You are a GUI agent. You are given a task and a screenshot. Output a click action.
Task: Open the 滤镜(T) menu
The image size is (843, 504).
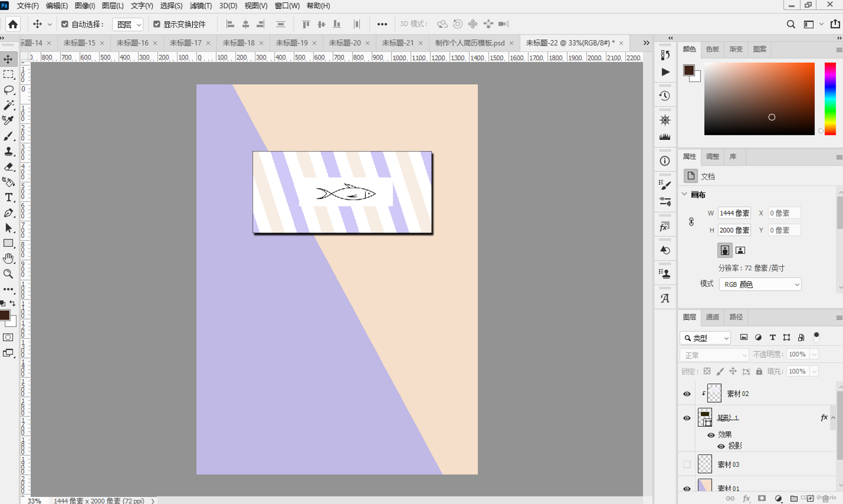point(201,6)
